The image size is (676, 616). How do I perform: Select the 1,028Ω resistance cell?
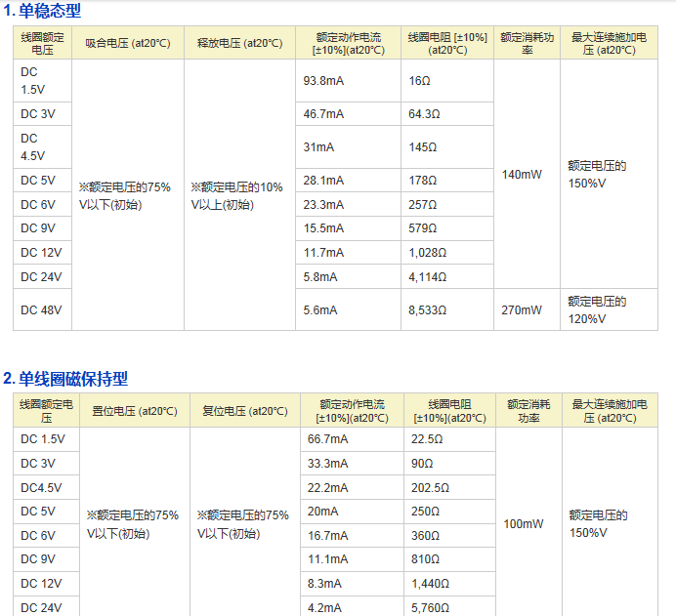(428, 253)
